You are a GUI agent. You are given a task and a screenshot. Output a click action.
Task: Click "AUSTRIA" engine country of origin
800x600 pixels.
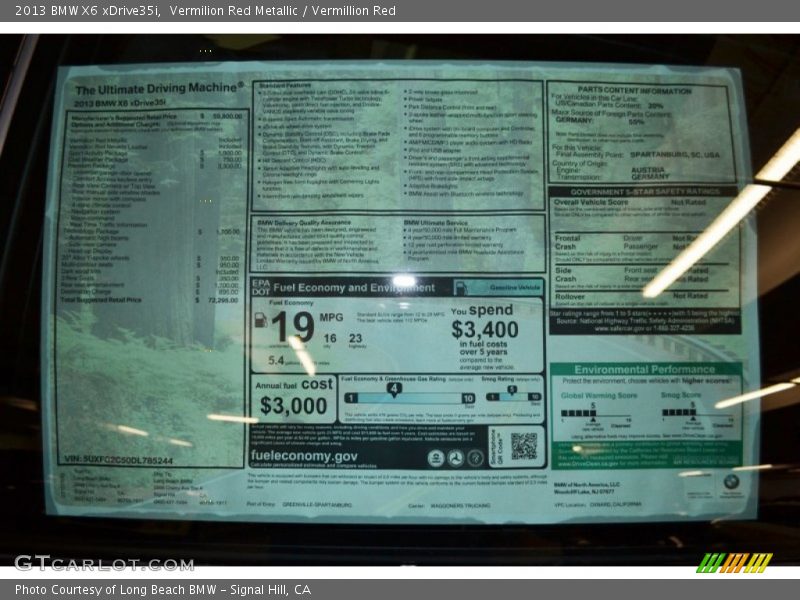pos(647,170)
